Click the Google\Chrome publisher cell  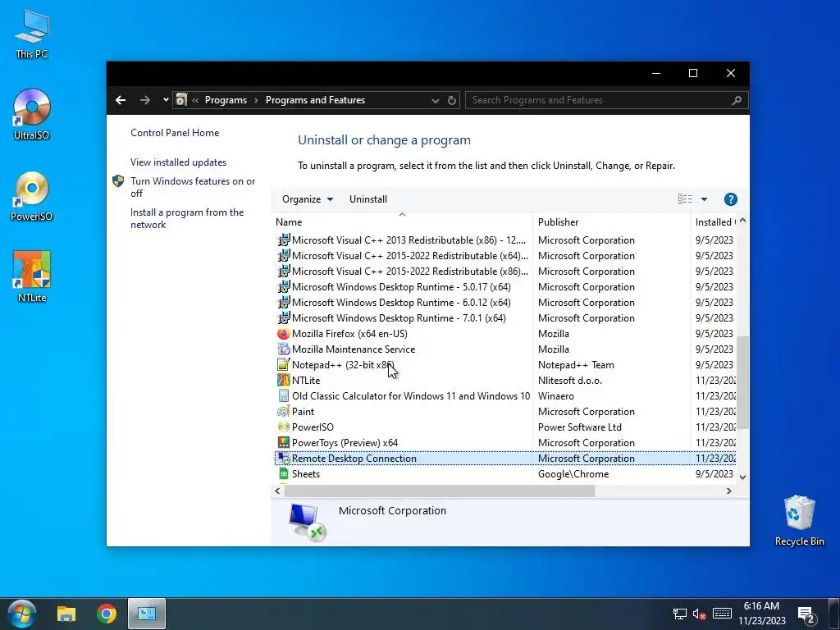[x=573, y=473]
